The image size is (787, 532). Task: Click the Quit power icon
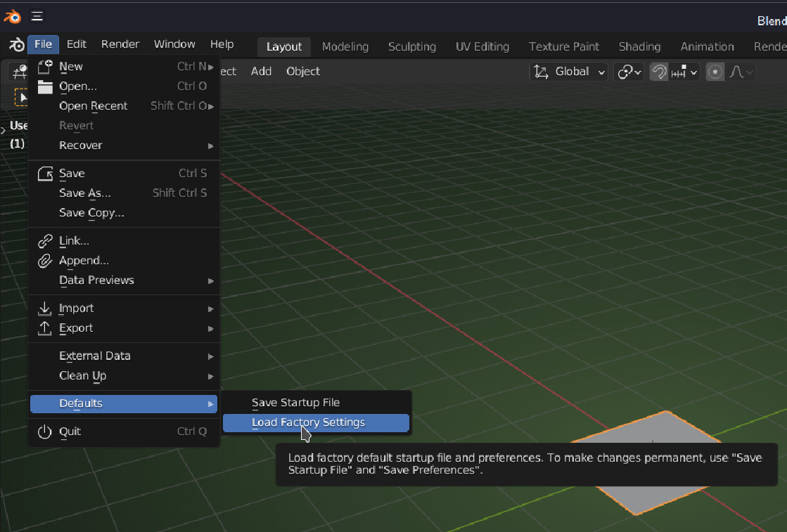45,432
